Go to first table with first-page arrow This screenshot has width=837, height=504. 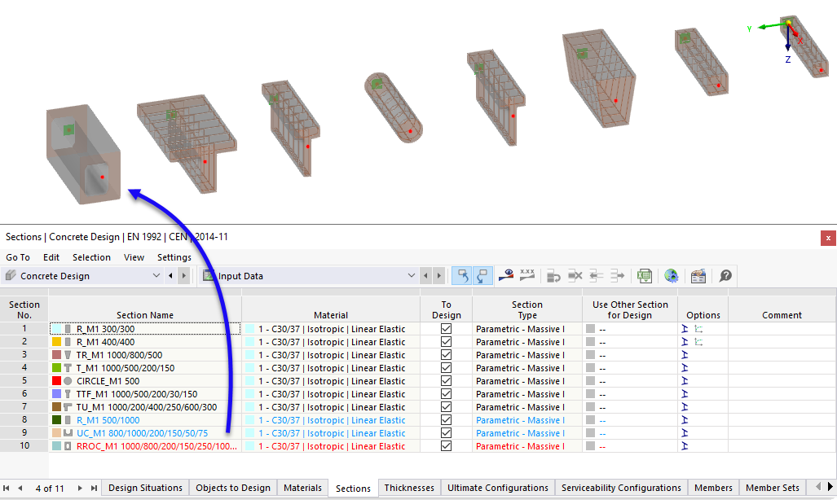click(7, 488)
